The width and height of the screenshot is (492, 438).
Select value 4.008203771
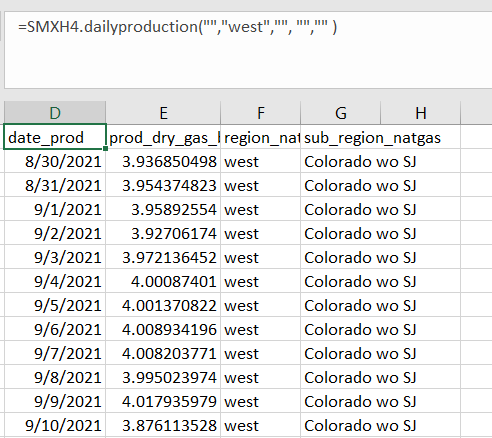[x=163, y=353]
